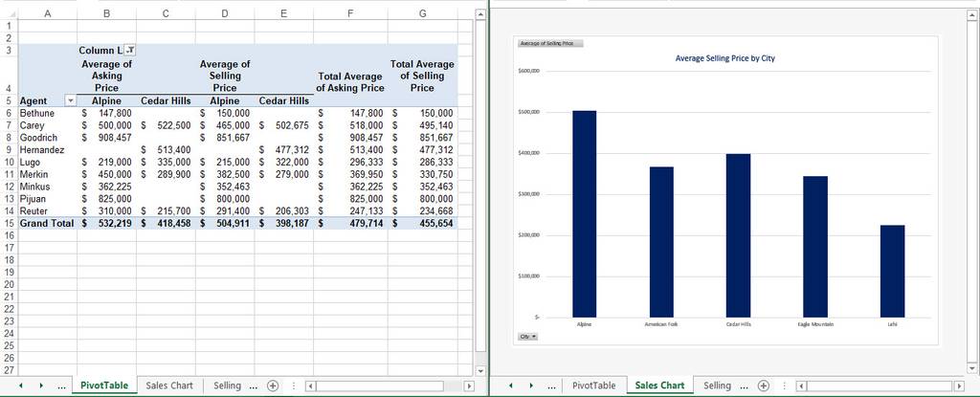Go to previous sheet in left window
980x397 pixels.
21,386
